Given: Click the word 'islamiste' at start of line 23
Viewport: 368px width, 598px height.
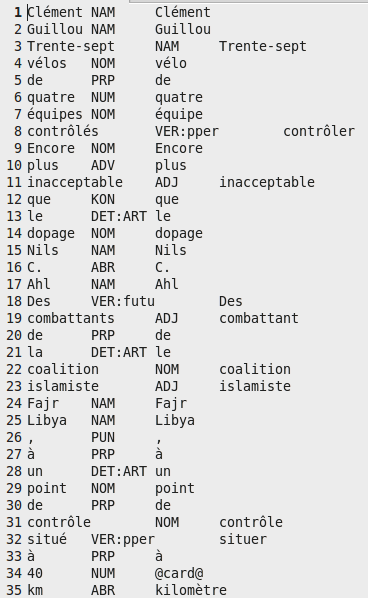Looking at the screenshot, I should 63,386.
